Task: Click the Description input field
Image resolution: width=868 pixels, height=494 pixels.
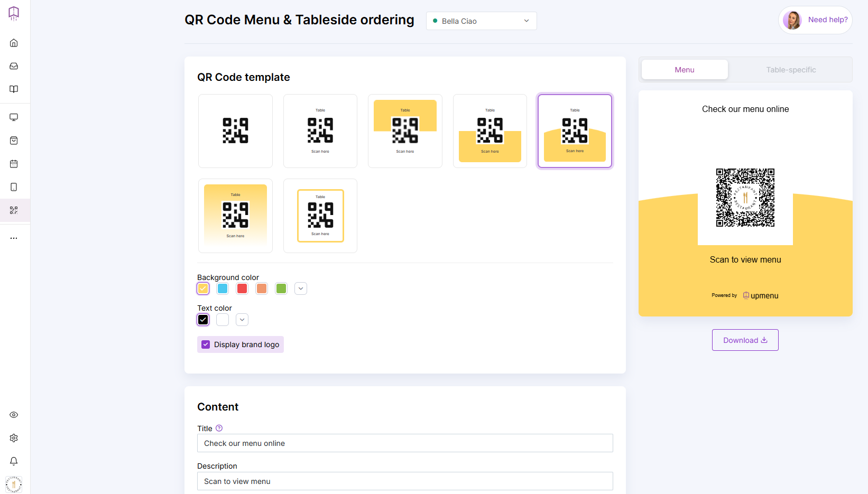Action: tap(405, 481)
